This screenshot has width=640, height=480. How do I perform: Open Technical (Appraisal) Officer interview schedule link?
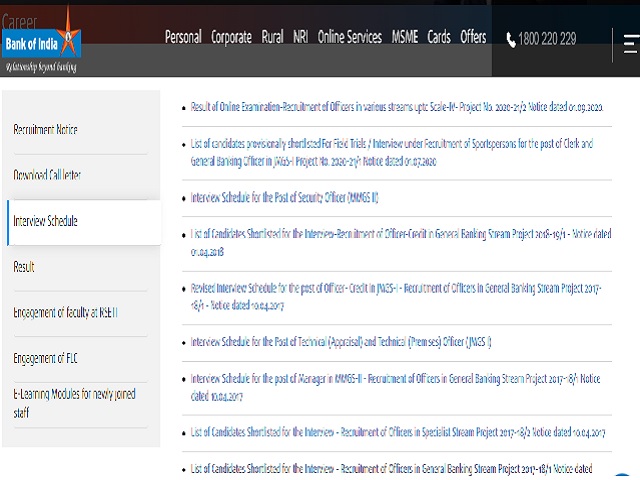coord(341,342)
